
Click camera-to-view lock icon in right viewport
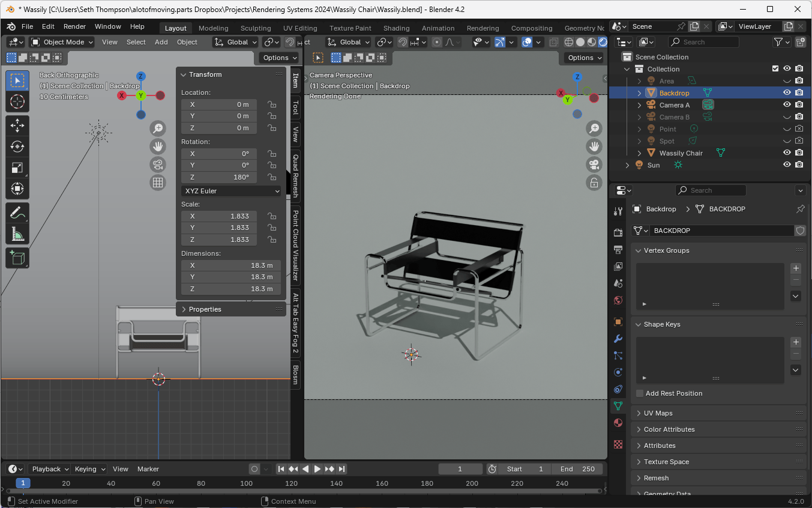[594, 183]
